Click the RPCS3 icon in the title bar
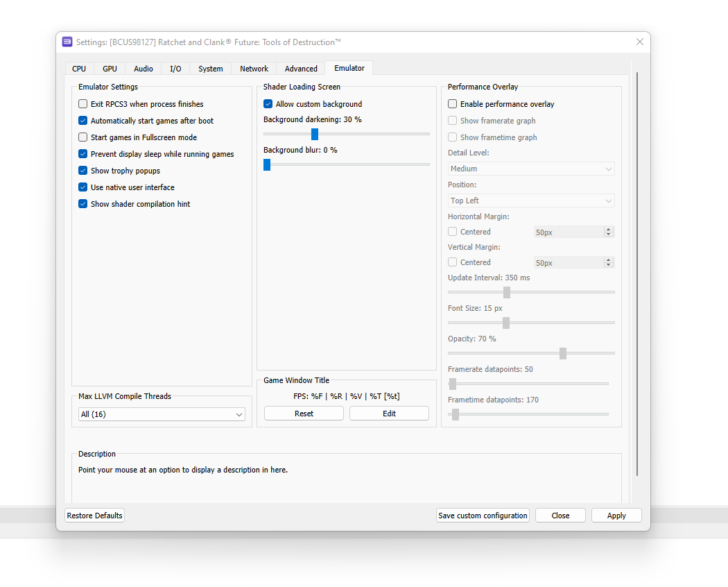Screen dimensions: 728x587 [67, 42]
